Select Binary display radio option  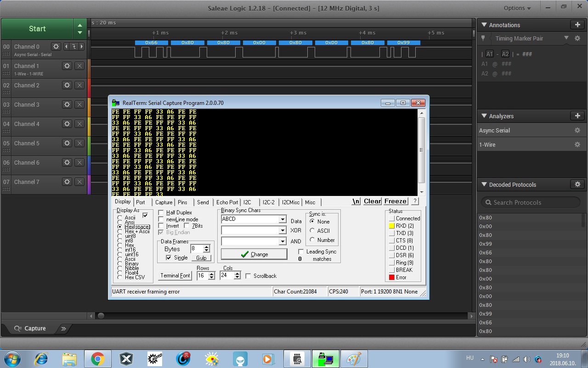pyautogui.click(x=120, y=264)
